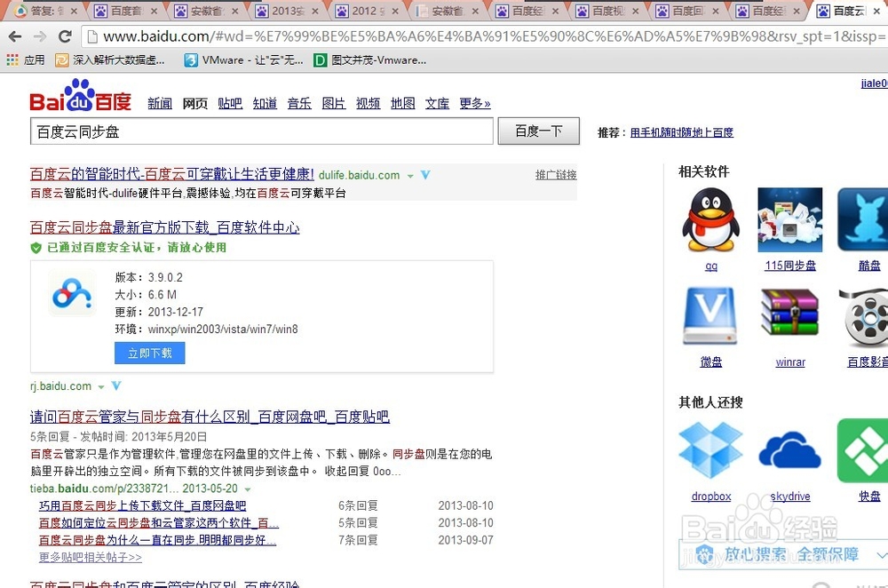Click 用手机随时随地上百度 recommendation link

click(682, 132)
